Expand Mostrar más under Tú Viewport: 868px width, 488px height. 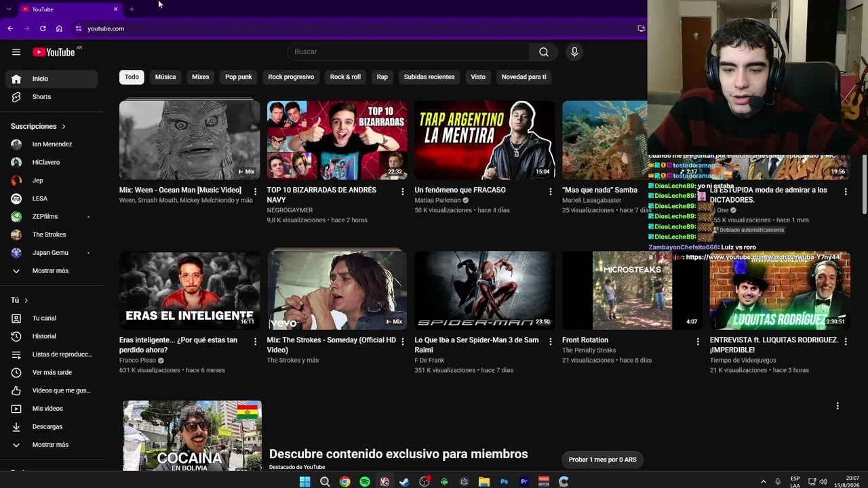tap(52, 445)
